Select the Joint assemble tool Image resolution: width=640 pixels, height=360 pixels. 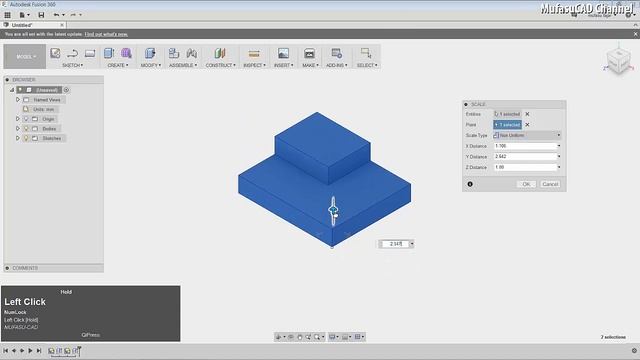(191, 53)
